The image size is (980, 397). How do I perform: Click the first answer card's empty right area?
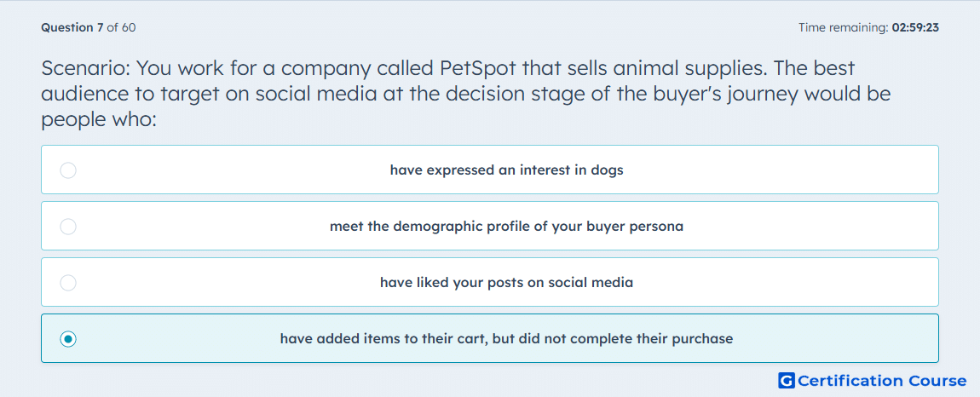coord(781,170)
